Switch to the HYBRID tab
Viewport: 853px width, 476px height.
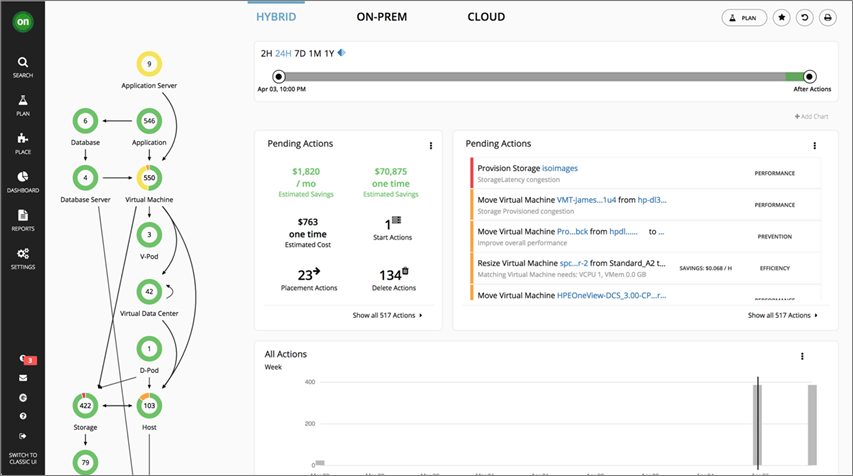(276, 17)
